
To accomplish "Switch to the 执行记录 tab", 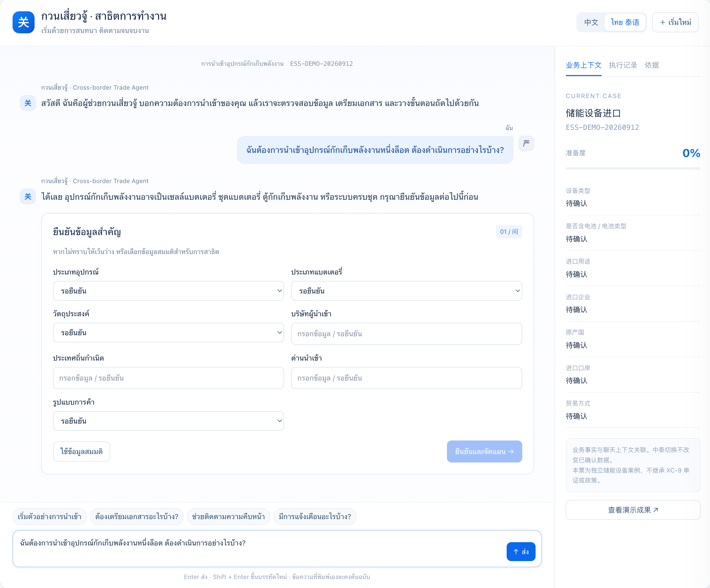I will [x=623, y=65].
